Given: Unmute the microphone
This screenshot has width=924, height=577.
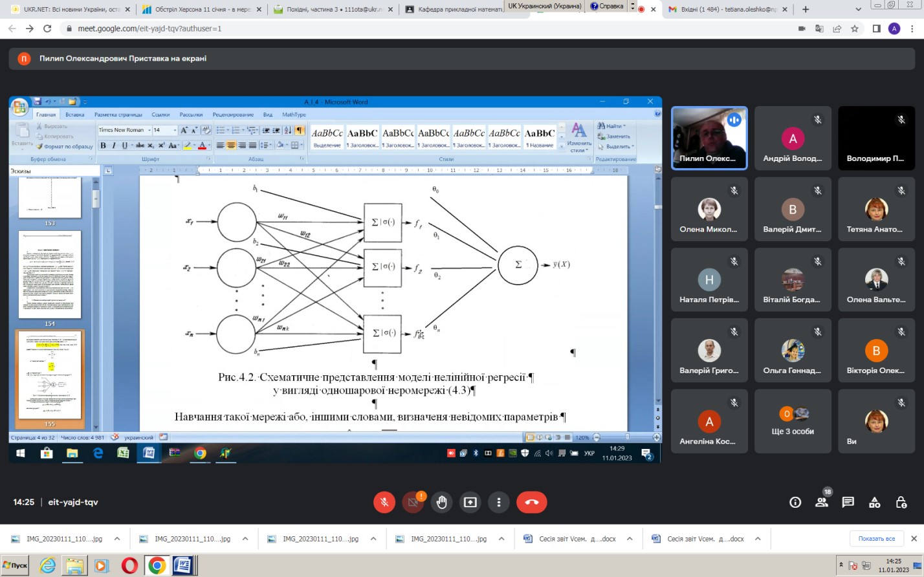Looking at the screenshot, I should point(384,502).
